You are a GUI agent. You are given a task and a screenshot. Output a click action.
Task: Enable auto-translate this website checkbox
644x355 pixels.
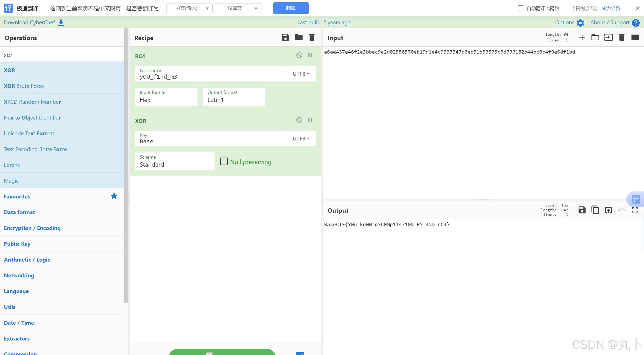coord(521,8)
